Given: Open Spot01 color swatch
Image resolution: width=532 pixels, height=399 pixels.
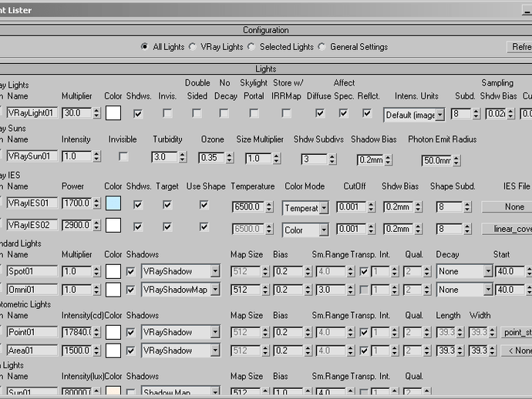Looking at the screenshot, I should pos(113,271).
